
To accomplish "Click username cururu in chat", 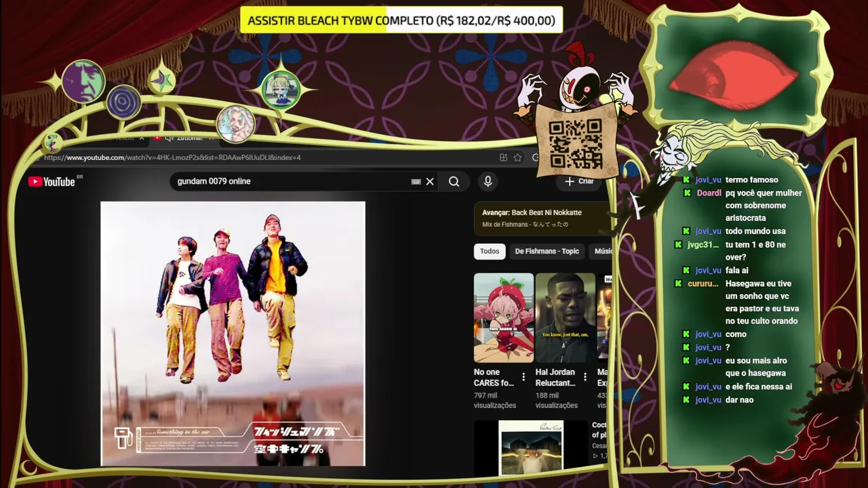I will click(703, 283).
